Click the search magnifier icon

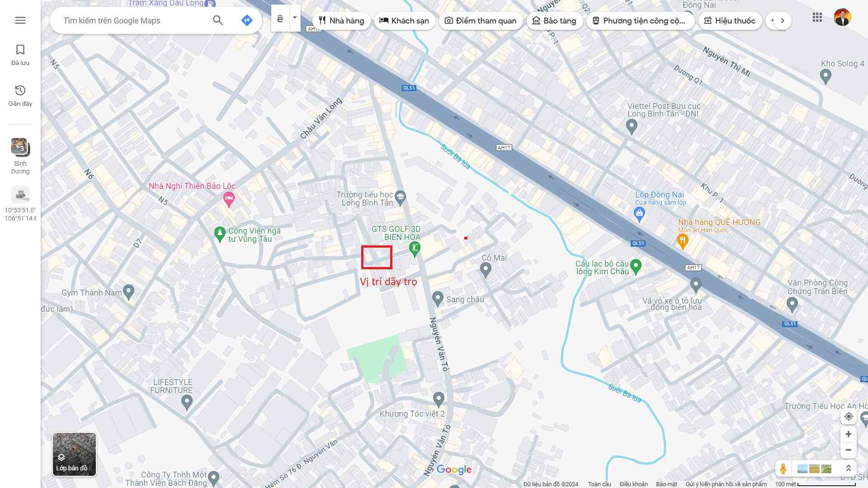pos(218,20)
